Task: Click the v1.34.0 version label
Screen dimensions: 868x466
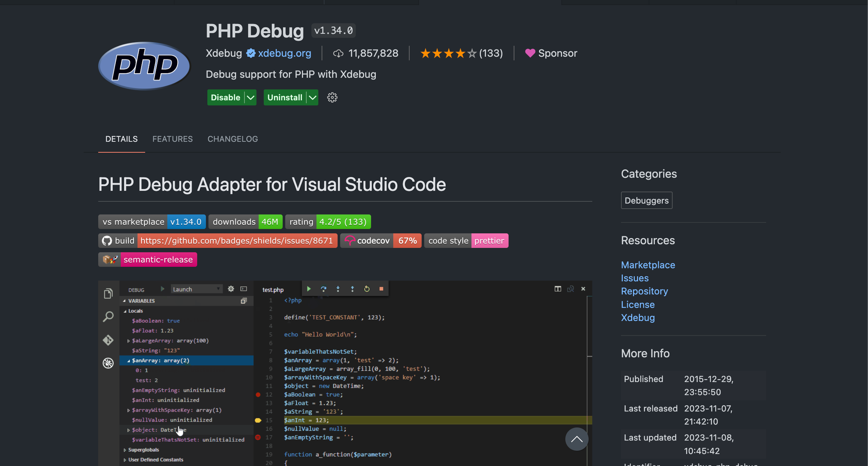Action: tap(334, 31)
